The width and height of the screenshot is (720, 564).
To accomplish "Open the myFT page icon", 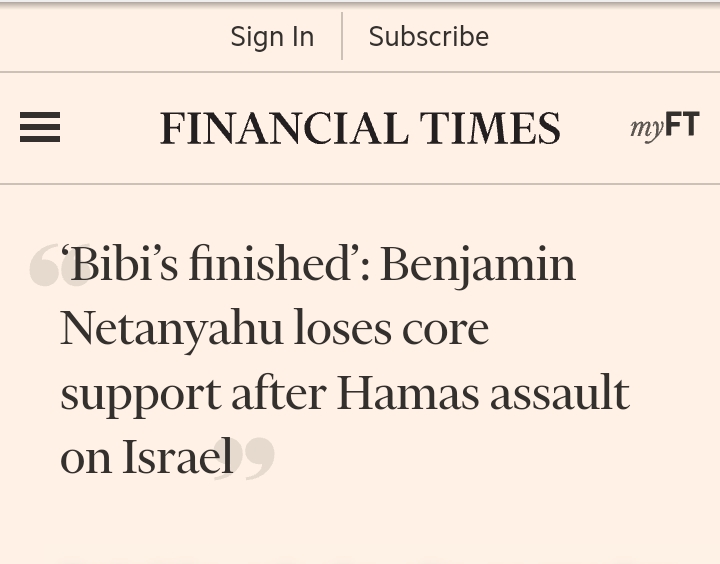I will (x=665, y=126).
